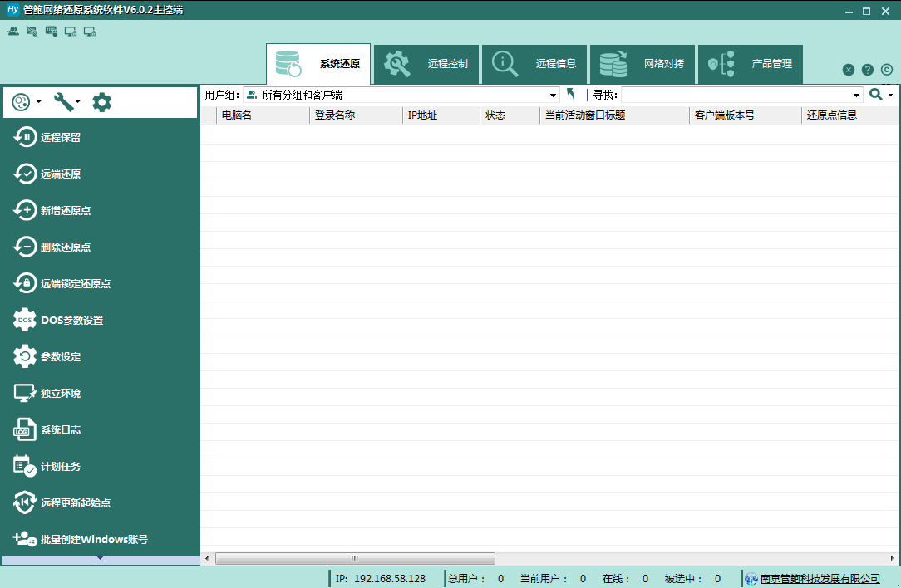Screen dimensions: 901x588
Task: Open the 网络对拷 tab
Action: tap(642, 64)
